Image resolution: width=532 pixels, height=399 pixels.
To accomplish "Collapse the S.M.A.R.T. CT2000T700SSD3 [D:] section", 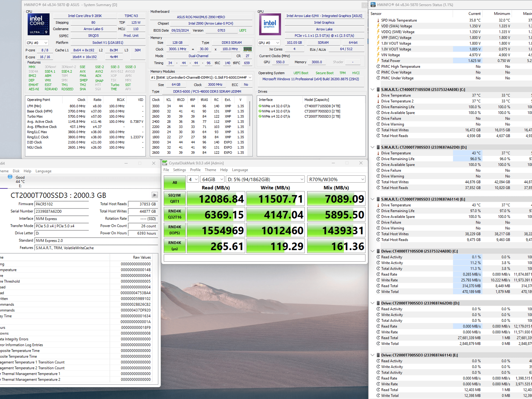I will pyautogui.click(x=373, y=147).
